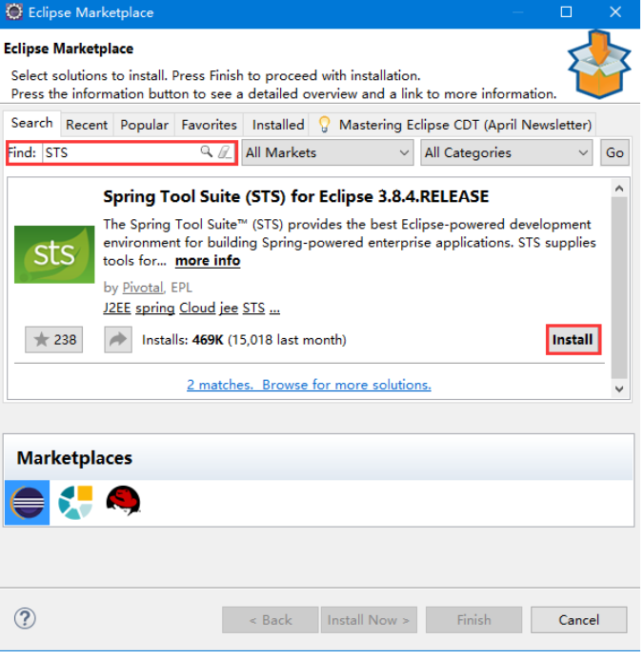644x659 pixels.
Task: Click the Spring Tool Suite title text
Action: [297, 197]
